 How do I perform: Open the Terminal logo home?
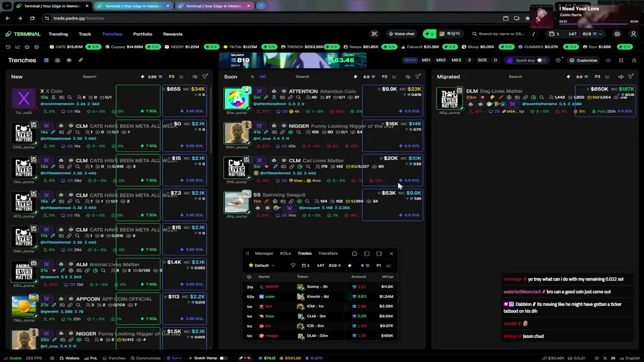coord(23,34)
